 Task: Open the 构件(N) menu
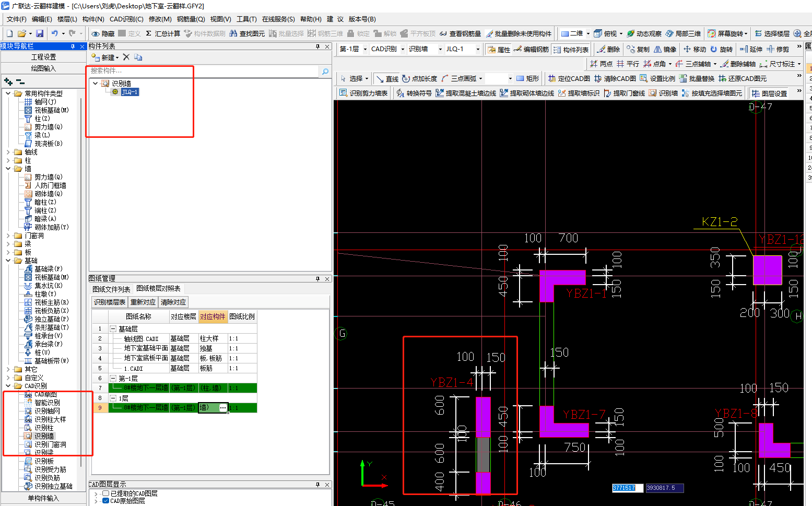coord(93,19)
